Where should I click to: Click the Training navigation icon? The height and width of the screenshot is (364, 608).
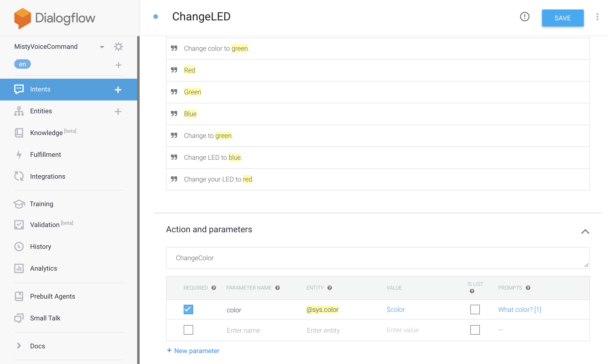[x=19, y=204]
